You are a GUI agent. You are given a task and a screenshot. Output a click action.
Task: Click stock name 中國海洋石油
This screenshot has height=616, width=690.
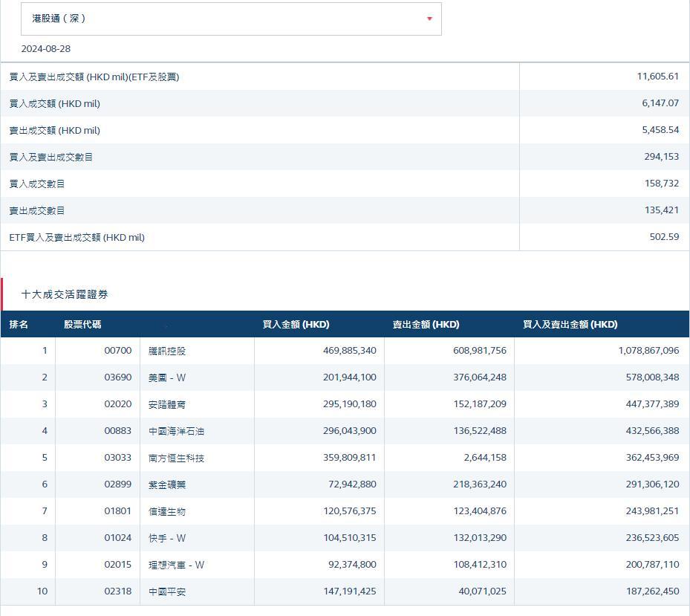176,431
